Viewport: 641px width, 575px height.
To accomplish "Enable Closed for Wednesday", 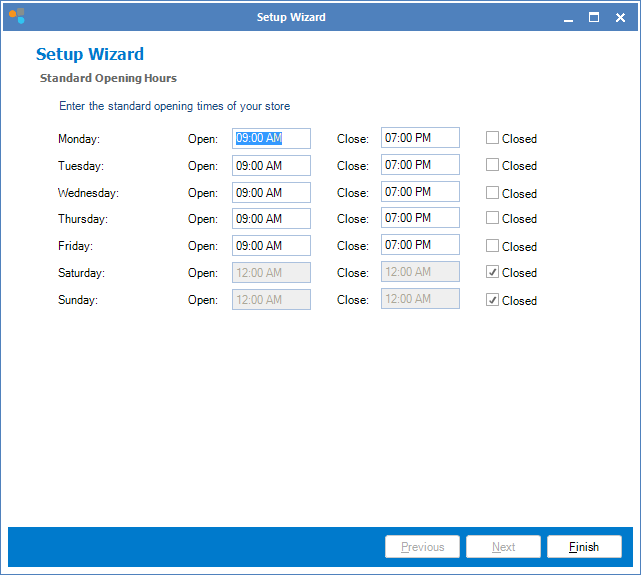I will (x=492, y=192).
